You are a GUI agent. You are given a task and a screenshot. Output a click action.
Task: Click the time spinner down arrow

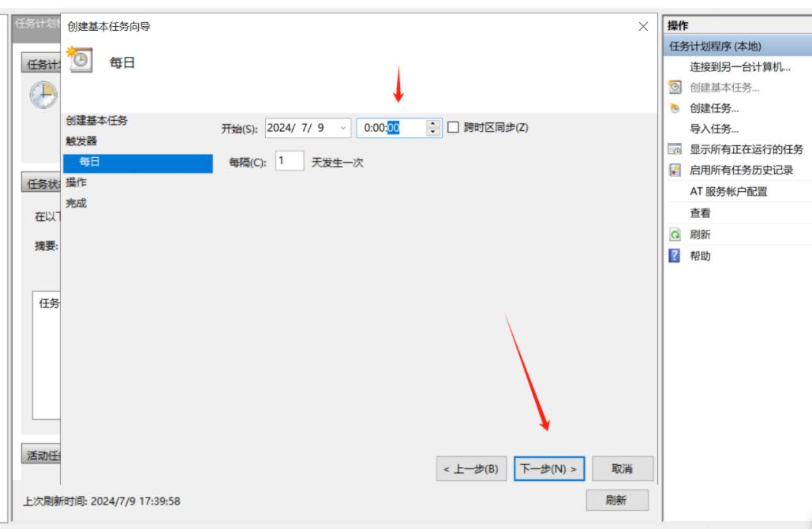pyautogui.click(x=434, y=133)
